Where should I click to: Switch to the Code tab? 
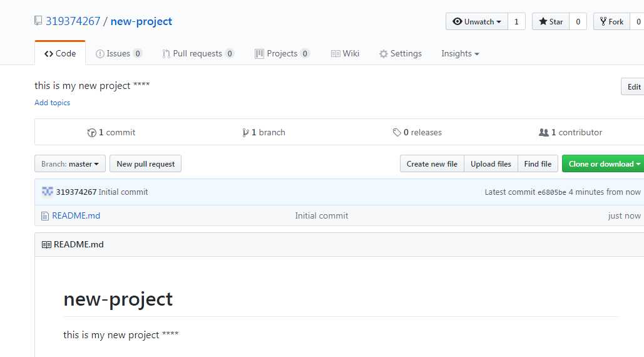click(60, 53)
